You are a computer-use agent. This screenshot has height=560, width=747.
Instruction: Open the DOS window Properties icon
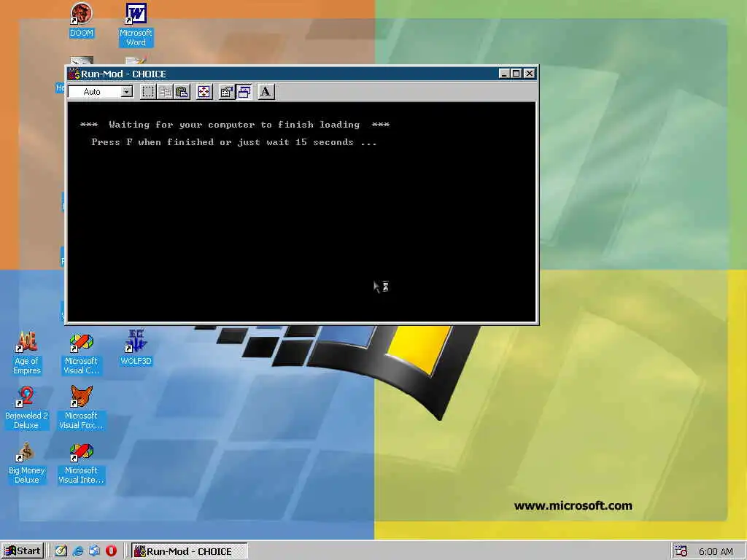226,91
